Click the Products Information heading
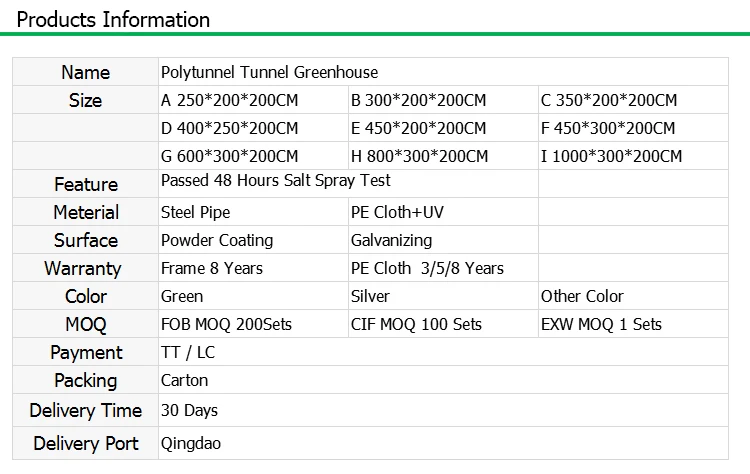This screenshot has width=750, height=474. (114, 20)
